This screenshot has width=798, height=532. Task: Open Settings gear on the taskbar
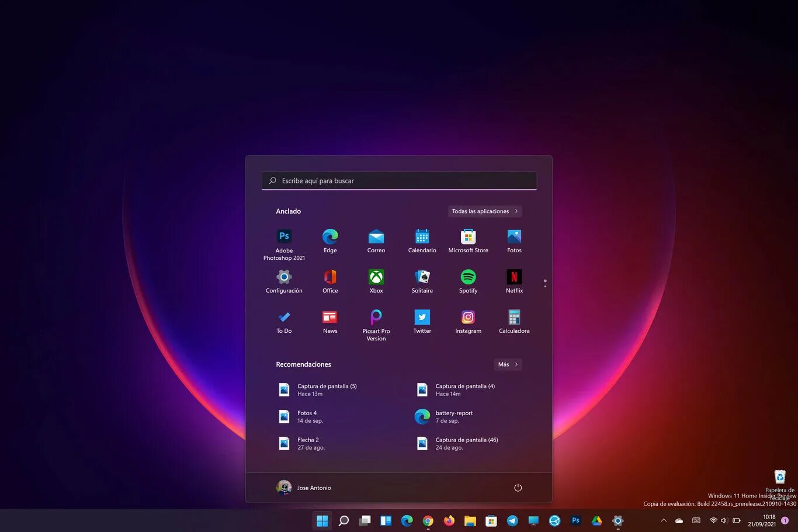(617, 520)
